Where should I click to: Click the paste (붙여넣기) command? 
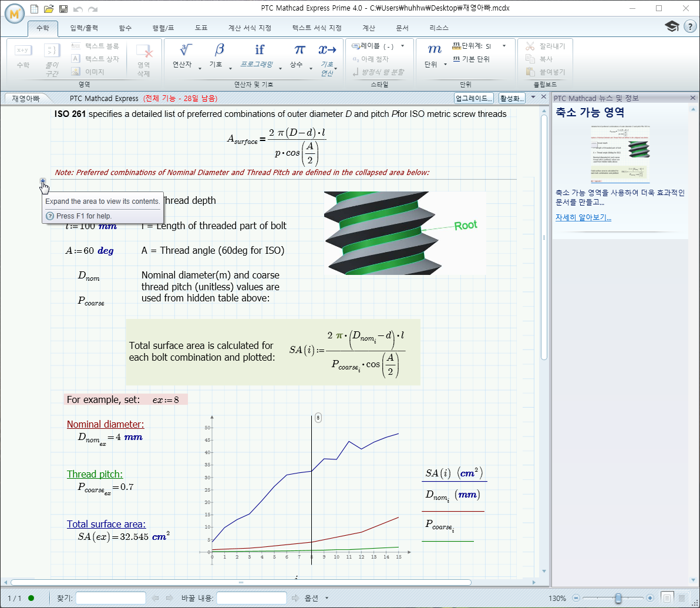coord(545,72)
